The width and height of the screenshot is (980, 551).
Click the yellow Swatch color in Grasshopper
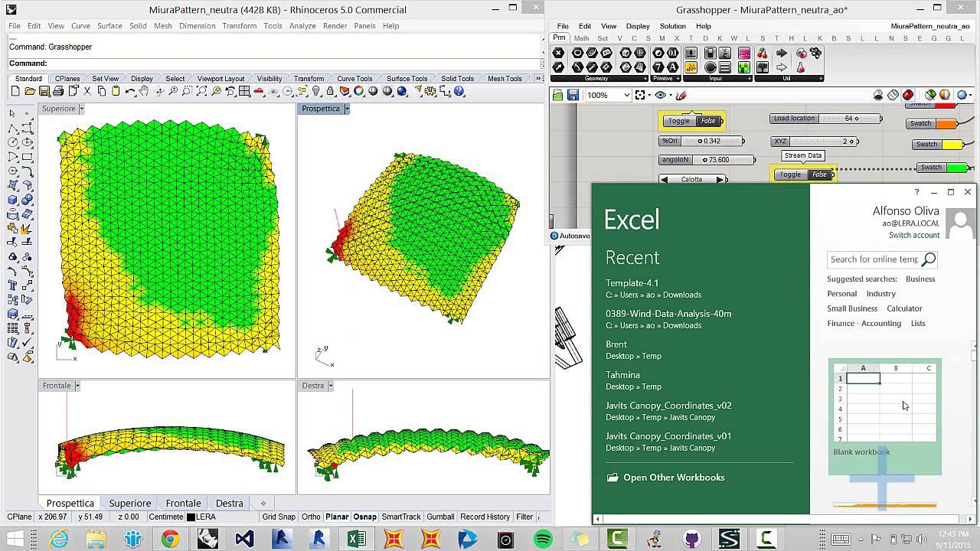click(953, 145)
